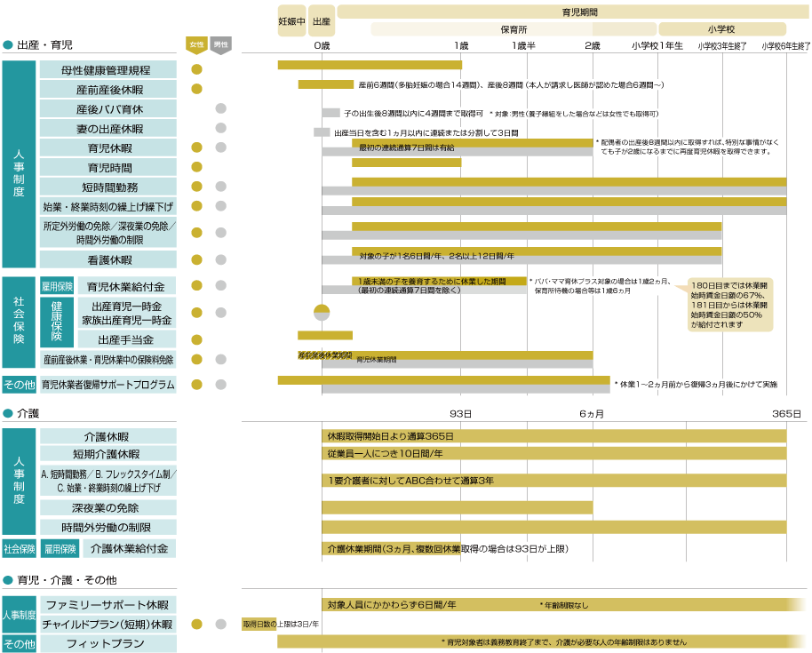Click the 0歳 timeline label
The image size is (812, 653).
[x=322, y=45]
